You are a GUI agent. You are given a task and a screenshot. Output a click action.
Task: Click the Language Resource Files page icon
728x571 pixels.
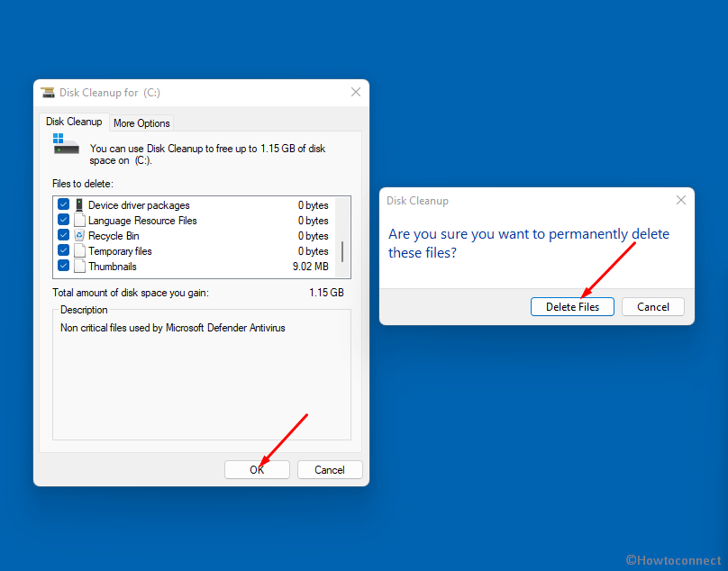pyautogui.click(x=80, y=220)
